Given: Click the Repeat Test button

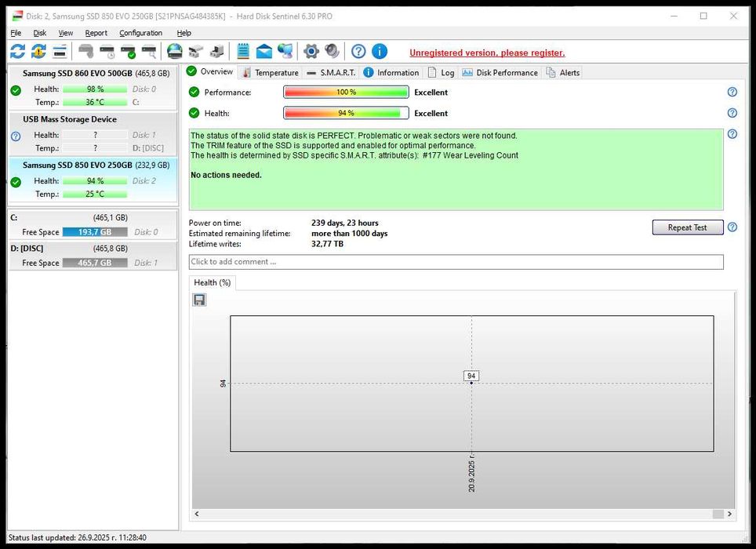Looking at the screenshot, I should 688,227.
